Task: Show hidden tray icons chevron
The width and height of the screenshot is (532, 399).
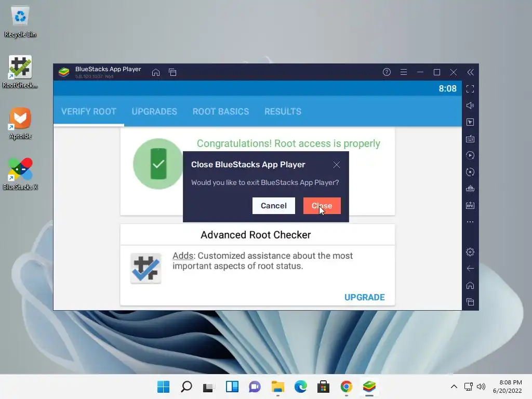Action: [454, 387]
